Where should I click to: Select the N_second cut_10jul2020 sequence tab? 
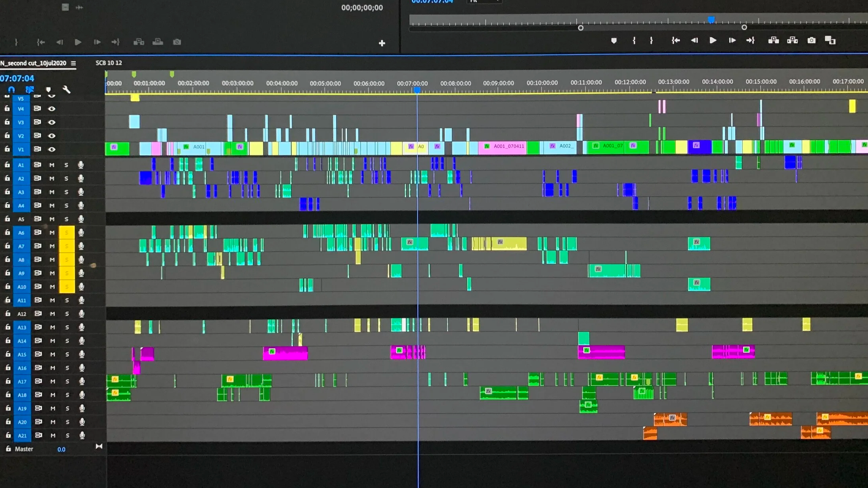tap(34, 63)
